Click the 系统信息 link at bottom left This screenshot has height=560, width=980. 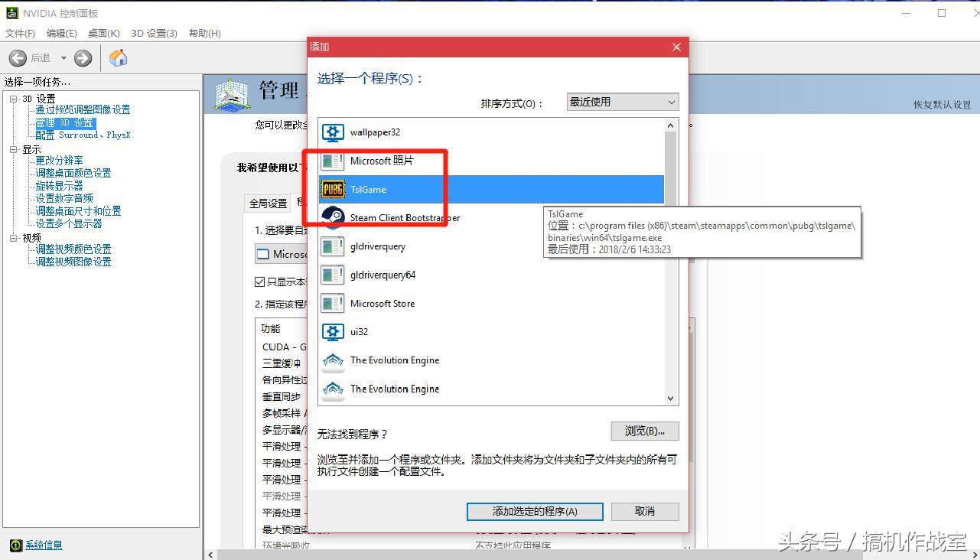(43, 545)
